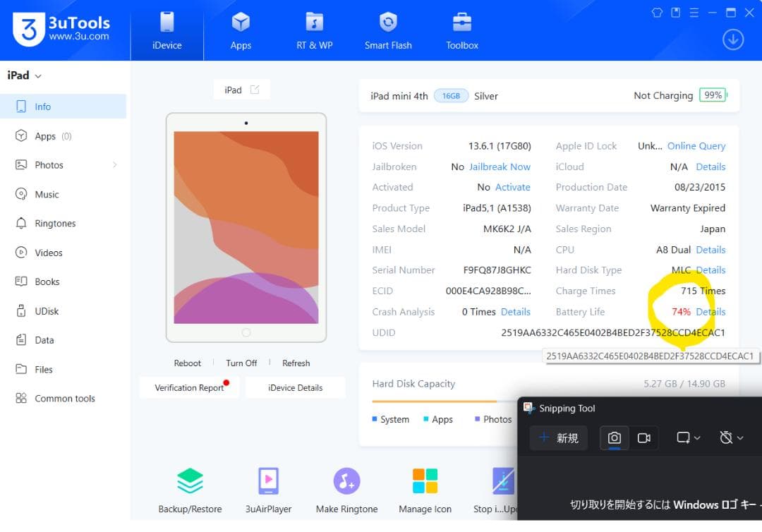Screen dimensions: 762x532
Task: Click the 99% battery indicator
Action: pyautogui.click(x=713, y=95)
